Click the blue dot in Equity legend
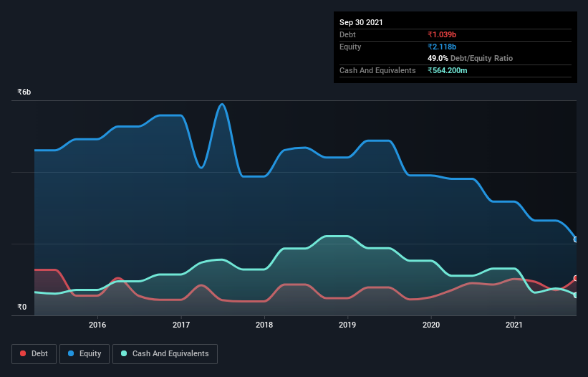The width and height of the screenshot is (588, 377). (72, 354)
